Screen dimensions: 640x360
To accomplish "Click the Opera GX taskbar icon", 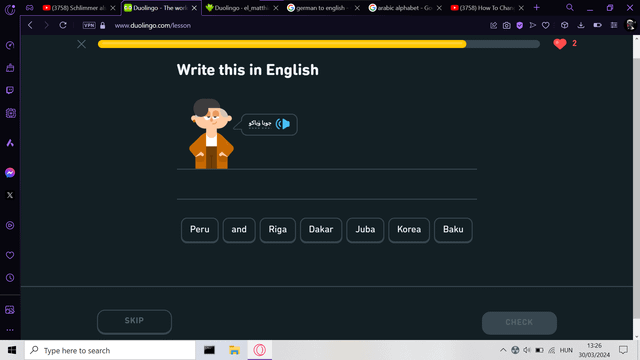I will (x=260, y=350).
